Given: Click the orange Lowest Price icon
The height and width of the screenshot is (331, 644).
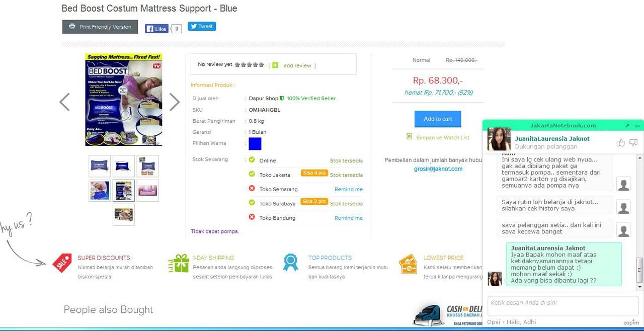Looking at the screenshot, I should [x=408, y=264].
